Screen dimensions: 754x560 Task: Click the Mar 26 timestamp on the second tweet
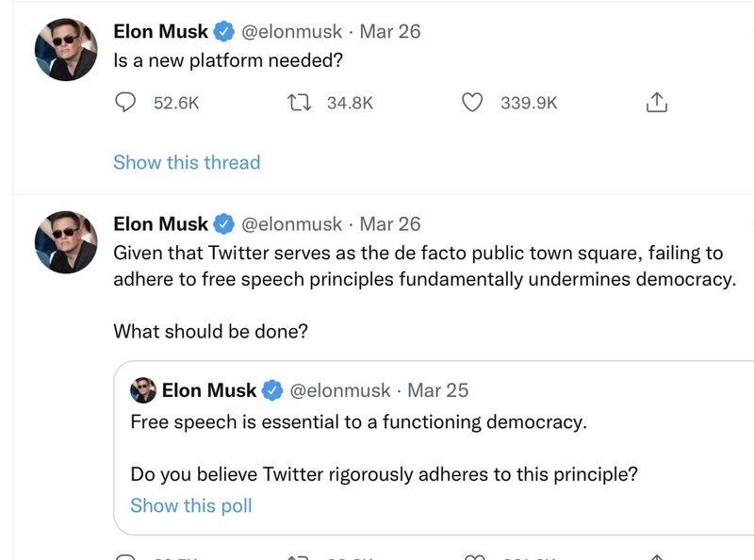pos(390,224)
